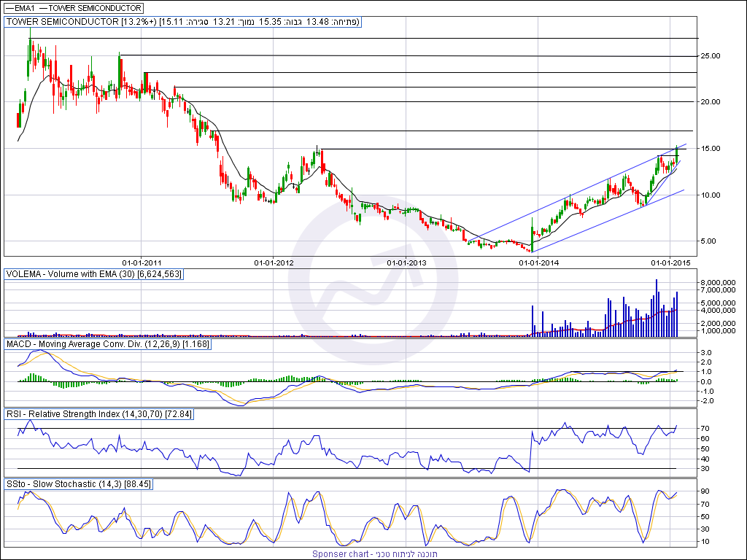Open the Sponser chart footer link
This screenshot has width=747, height=560.
click(375, 554)
